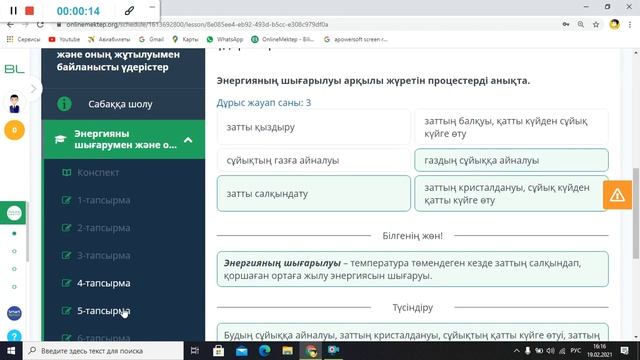Bookmark this page with the star
Image resolution: width=640 pixels, height=360 pixels.
pyautogui.click(x=596, y=24)
